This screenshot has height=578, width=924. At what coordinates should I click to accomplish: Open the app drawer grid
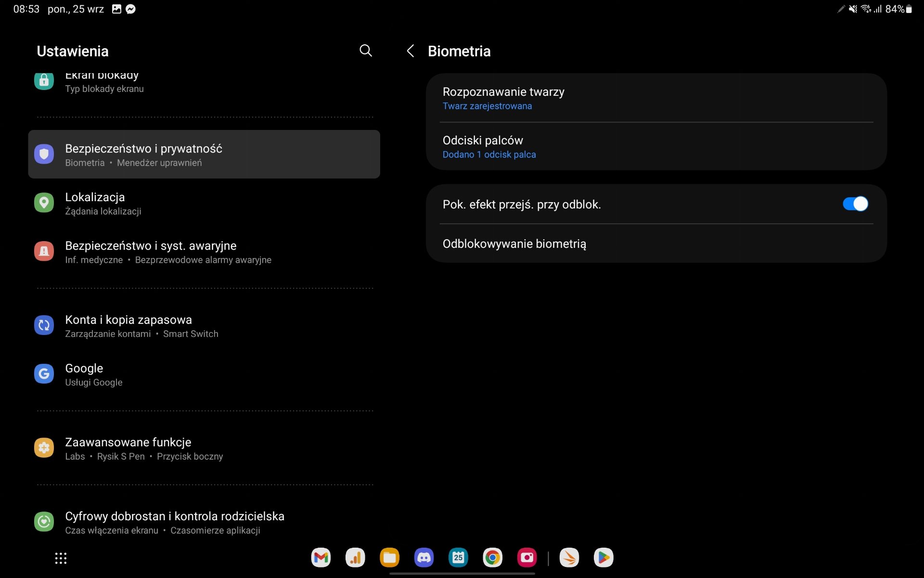point(61,558)
